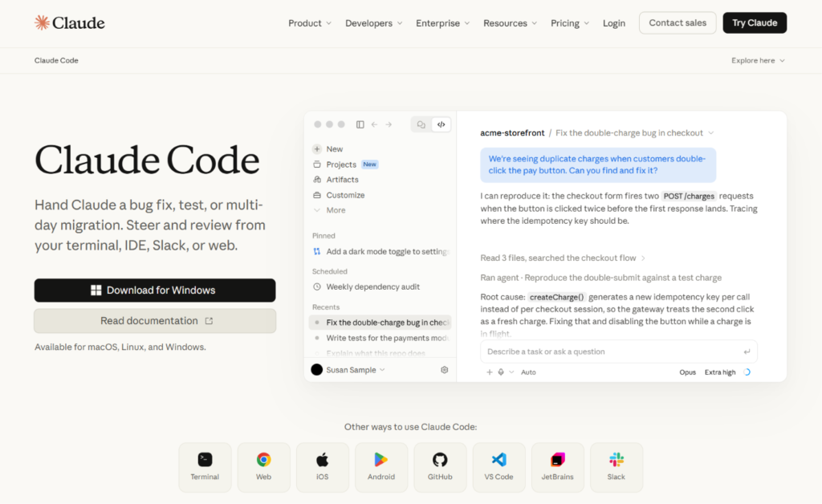822x504 pixels.
Task: Open the Susan Sample account menu
Action: click(348, 370)
